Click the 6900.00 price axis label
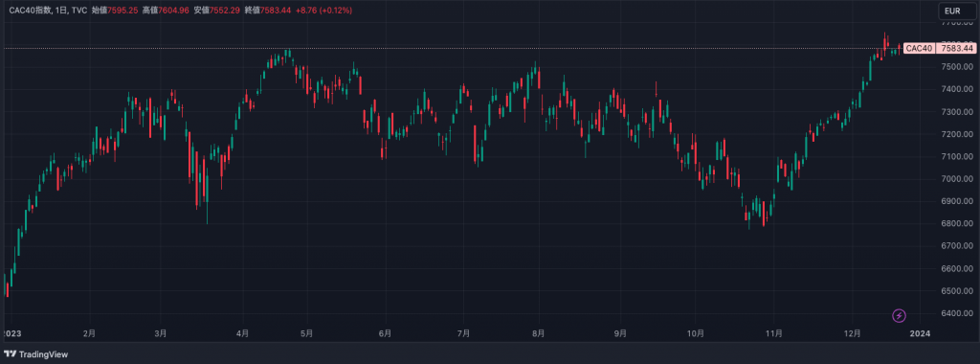Viewport: 980px width, 364px height. (x=957, y=201)
